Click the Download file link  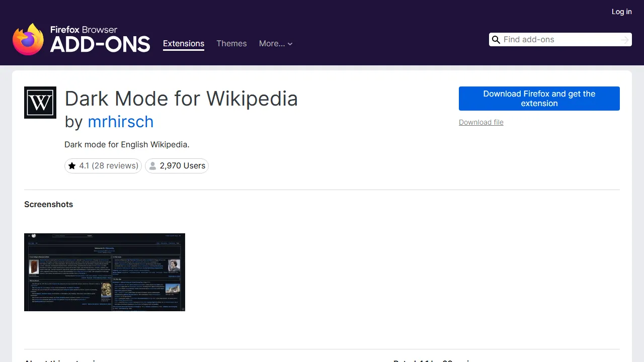click(x=480, y=122)
